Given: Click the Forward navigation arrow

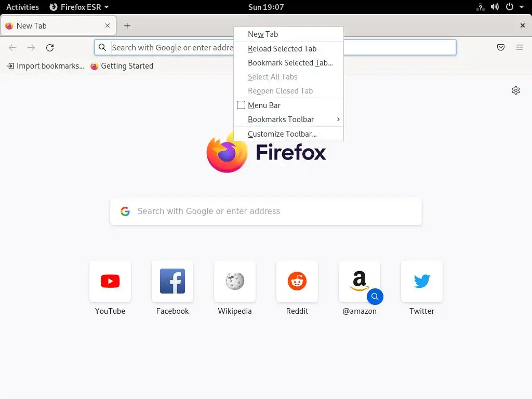Looking at the screenshot, I should [x=31, y=47].
